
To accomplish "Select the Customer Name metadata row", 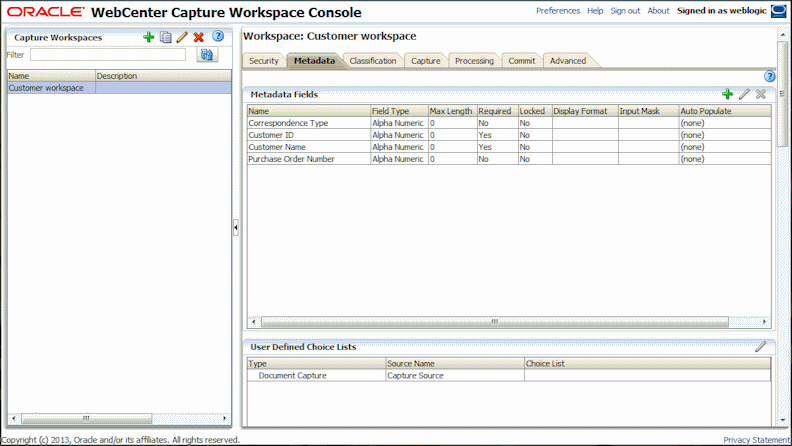I will pyautogui.click(x=509, y=147).
